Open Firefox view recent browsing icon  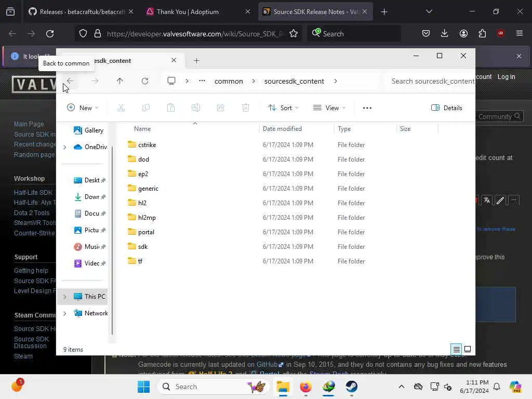coord(10,11)
